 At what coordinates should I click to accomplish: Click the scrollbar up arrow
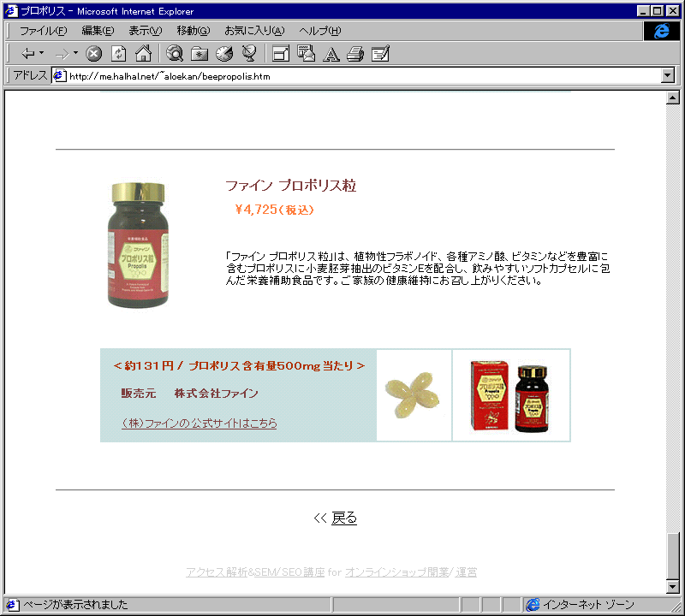click(673, 98)
